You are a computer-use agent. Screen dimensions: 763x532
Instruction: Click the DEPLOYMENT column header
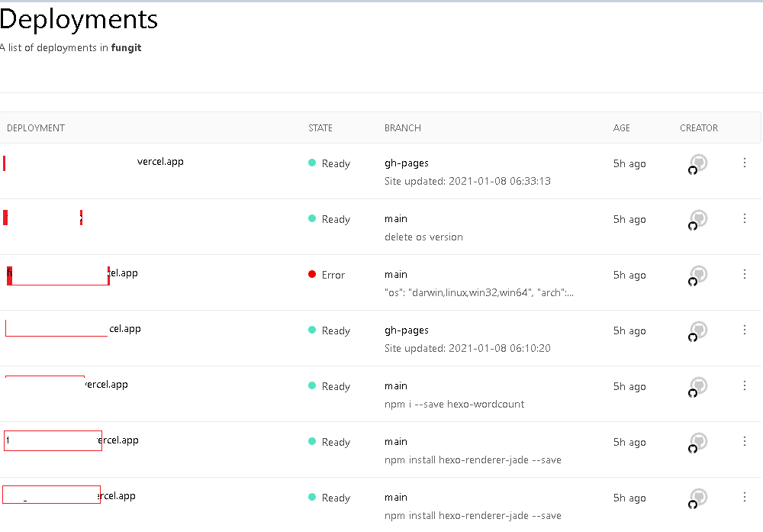click(x=36, y=128)
